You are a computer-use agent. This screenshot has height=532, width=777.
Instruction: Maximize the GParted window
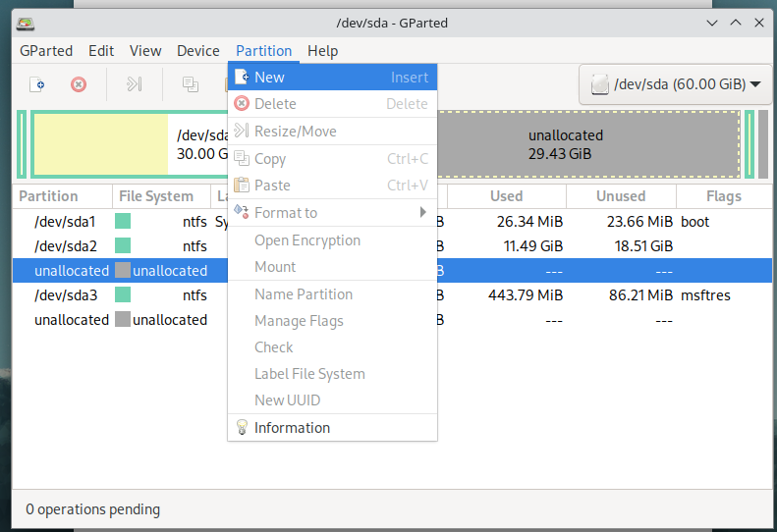click(x=736, y=23)
